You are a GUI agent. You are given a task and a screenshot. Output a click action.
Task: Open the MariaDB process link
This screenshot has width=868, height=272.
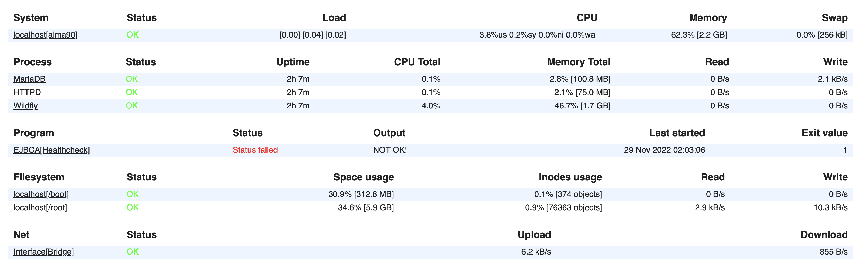[29, 79]
